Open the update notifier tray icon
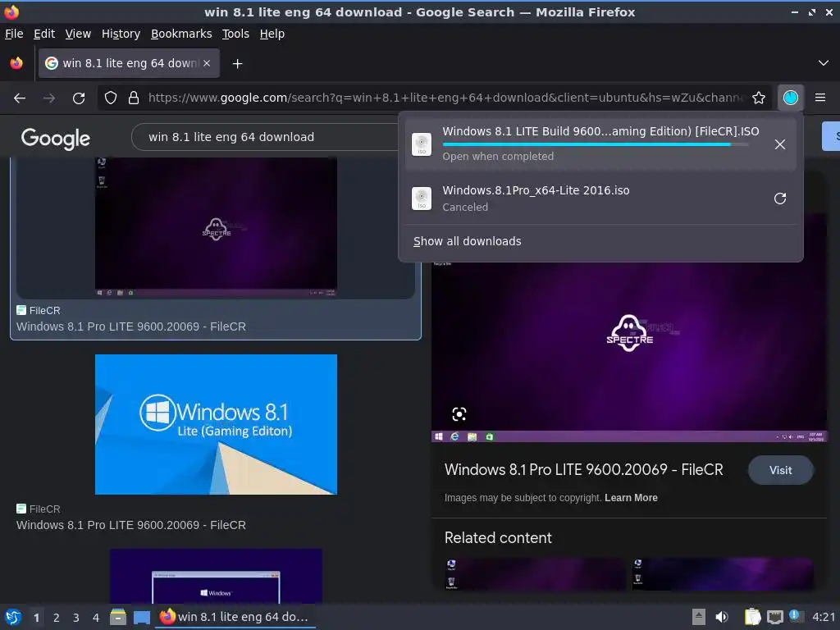 pyautogui.click(x=797, y=616)
